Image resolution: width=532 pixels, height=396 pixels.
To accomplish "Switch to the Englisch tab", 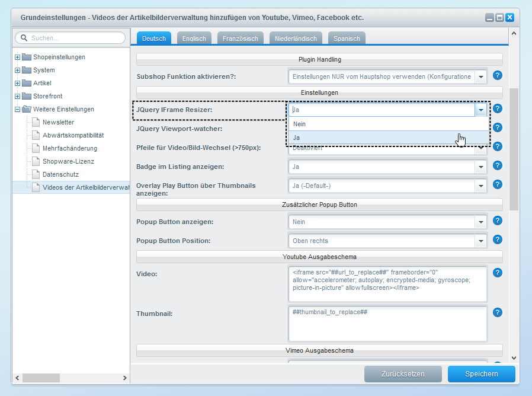I will point(194,39).
